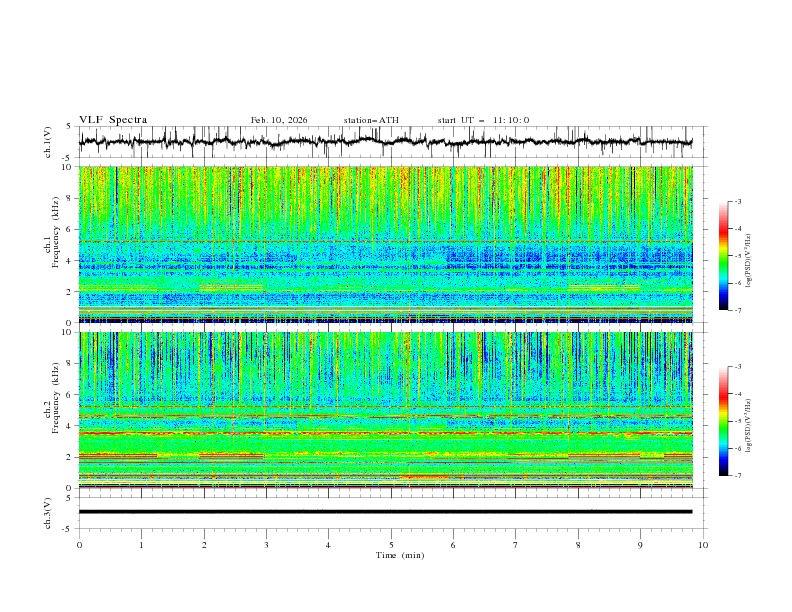The image size is (792, 612).
Task: Click the ch.1 color bar "log(PSD)(V²/Hz)" label
Action: coord(749,261)
